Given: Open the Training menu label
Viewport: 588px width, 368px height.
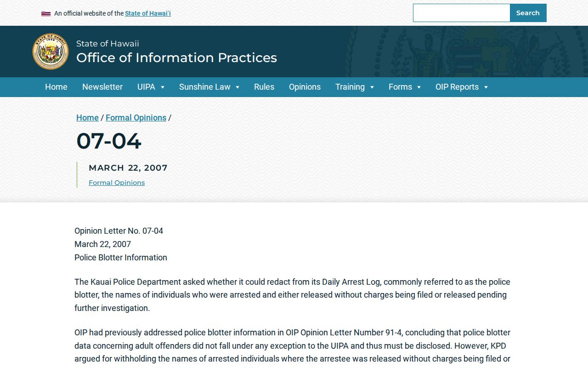Looking at the screenshot, I should [350, 87].
